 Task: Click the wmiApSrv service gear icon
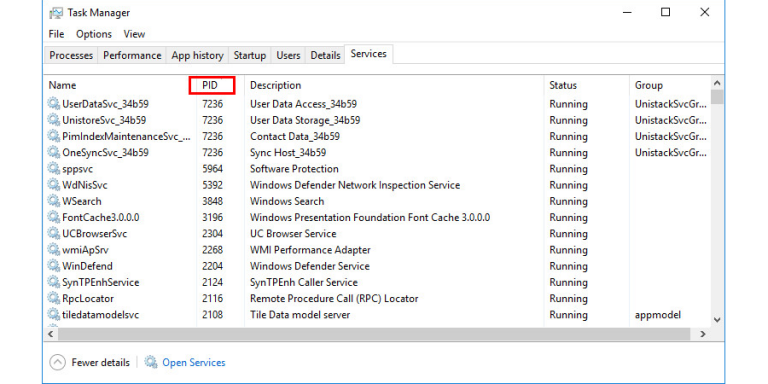53,249
